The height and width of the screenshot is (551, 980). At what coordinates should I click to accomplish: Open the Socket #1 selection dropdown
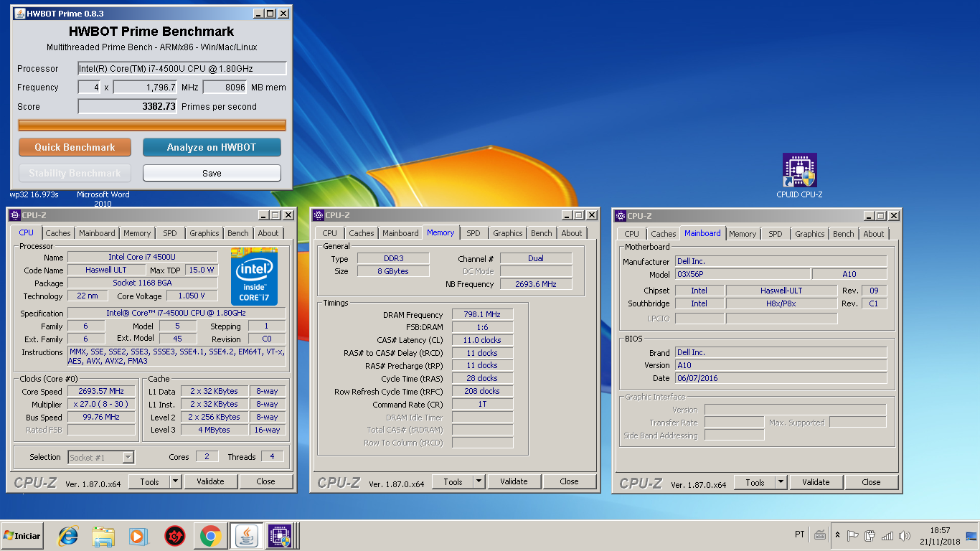point(101,457)
